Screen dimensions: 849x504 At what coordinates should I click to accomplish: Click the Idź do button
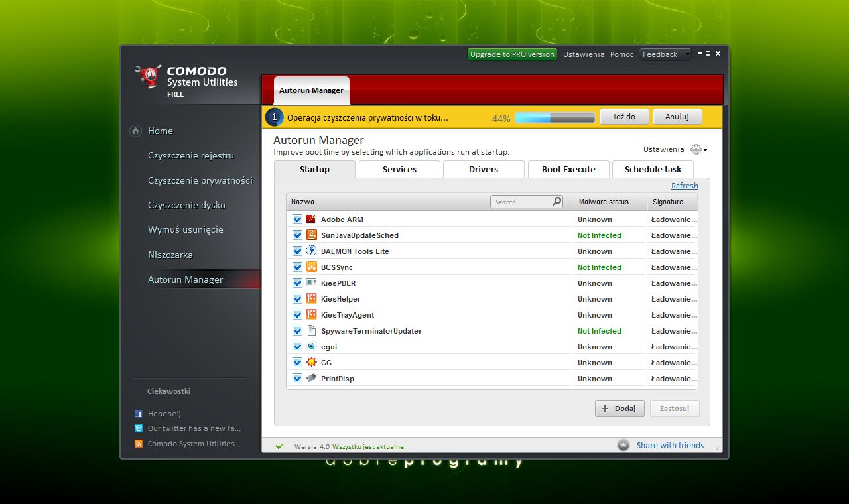[x=624, y=117]
